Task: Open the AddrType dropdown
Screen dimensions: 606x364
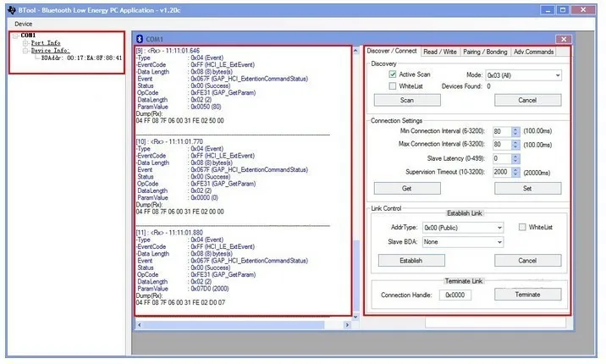Action: [463, 228]
